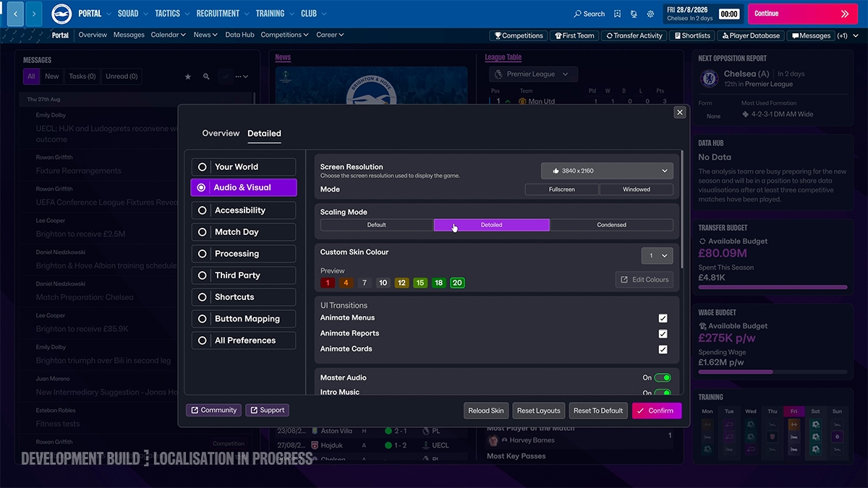This screenshot has width=868, height=488.
Task: Select the Match Day radio option
Action: click(244, 232)
